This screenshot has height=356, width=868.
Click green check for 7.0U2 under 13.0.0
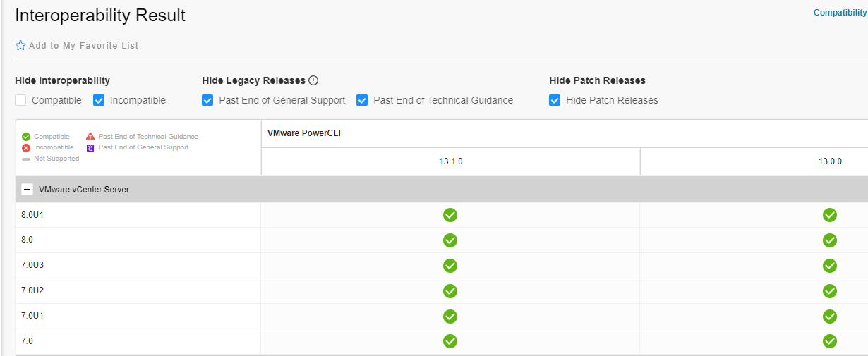point(830,291)
